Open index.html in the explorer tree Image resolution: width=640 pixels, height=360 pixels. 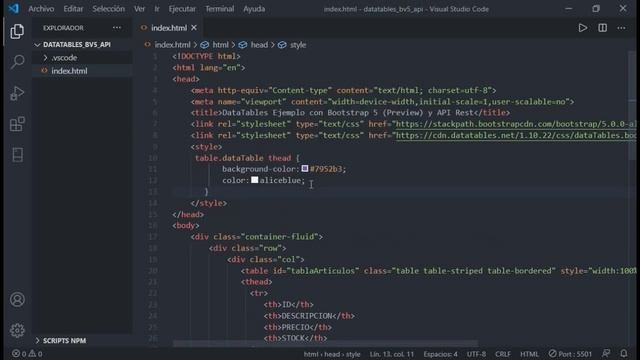pos(69,71)
